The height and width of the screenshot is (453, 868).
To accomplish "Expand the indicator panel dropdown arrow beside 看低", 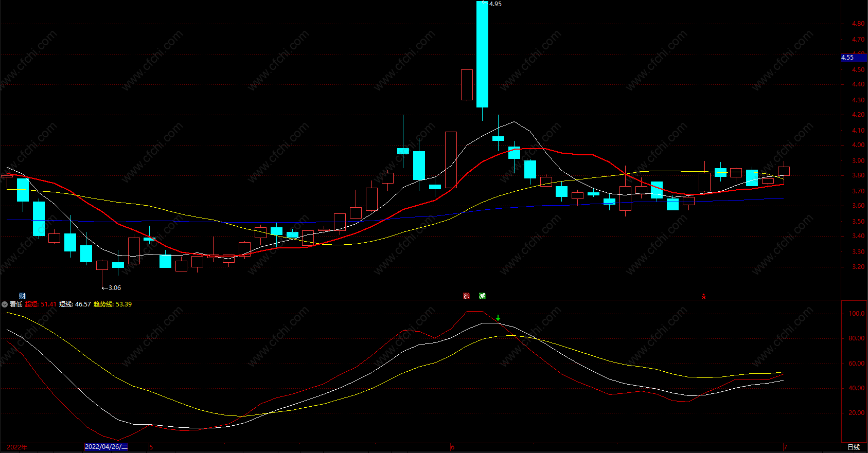I will coord(5,304).
